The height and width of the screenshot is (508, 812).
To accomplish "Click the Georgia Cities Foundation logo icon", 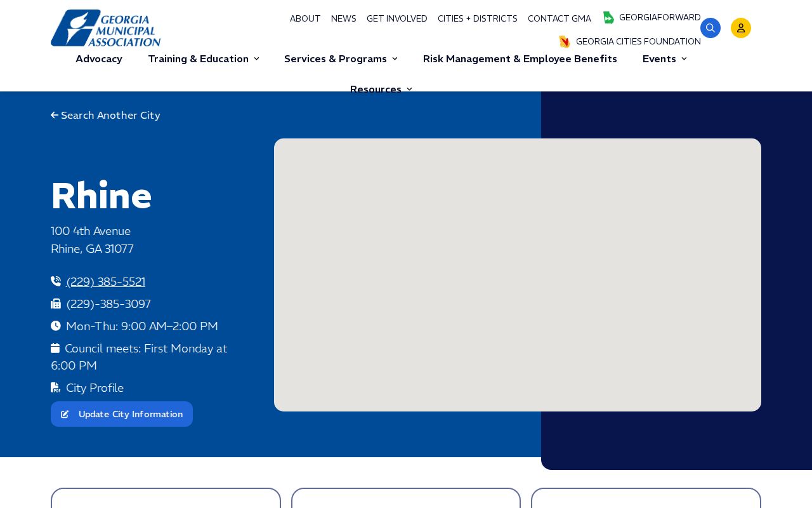I will click(565, 42).
